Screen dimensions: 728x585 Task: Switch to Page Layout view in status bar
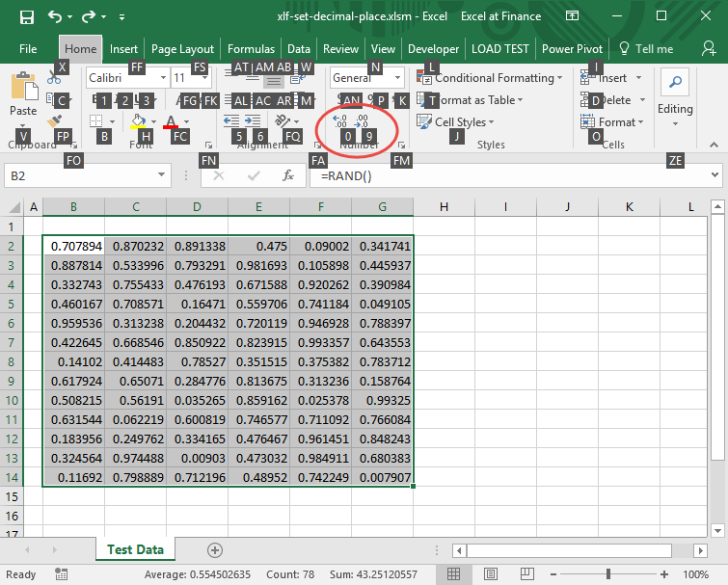489,574
